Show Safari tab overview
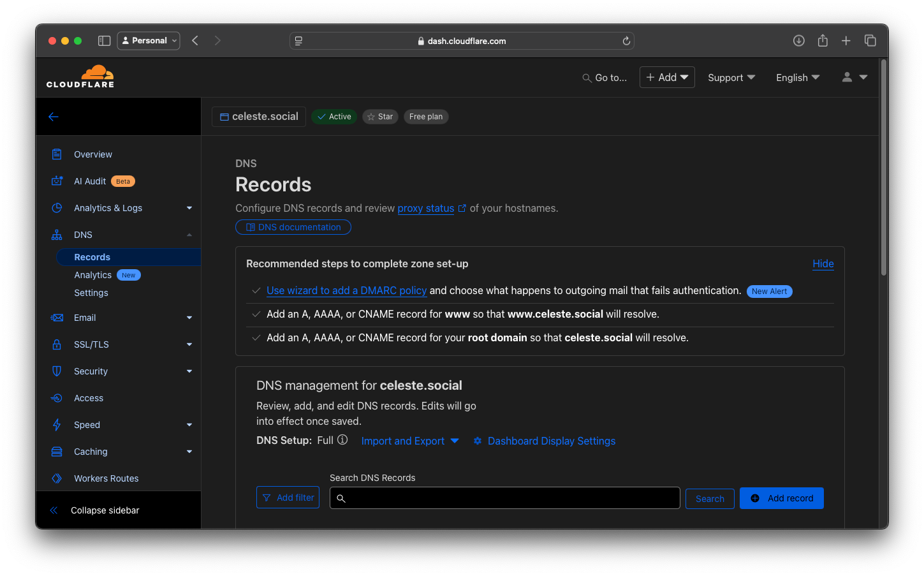 pyautogui.click(x=870, y=41)
